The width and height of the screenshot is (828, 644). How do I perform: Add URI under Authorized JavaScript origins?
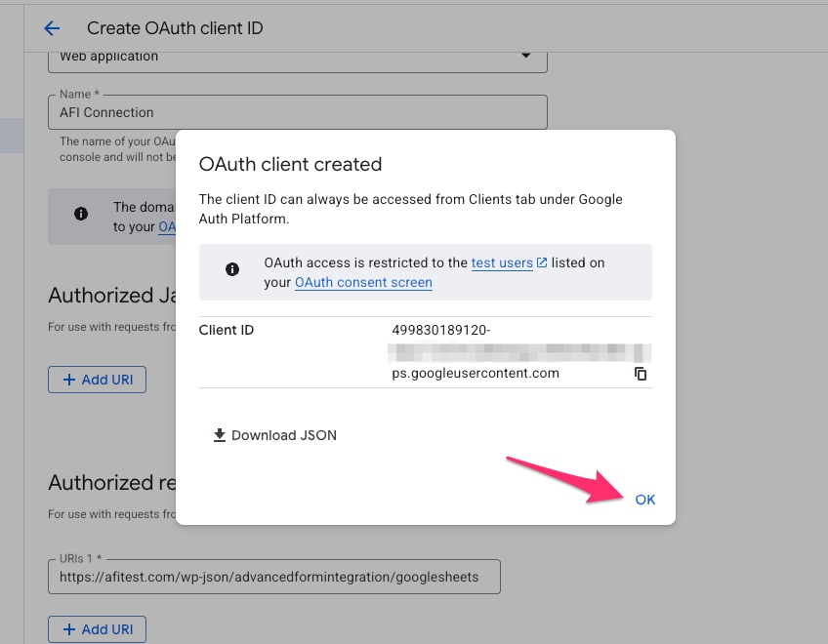[x=97, y=380]
